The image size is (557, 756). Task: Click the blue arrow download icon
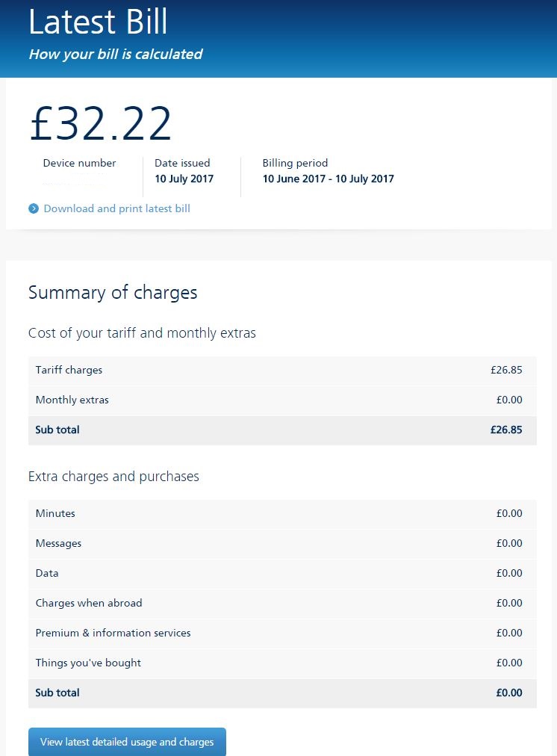[33, 208]
